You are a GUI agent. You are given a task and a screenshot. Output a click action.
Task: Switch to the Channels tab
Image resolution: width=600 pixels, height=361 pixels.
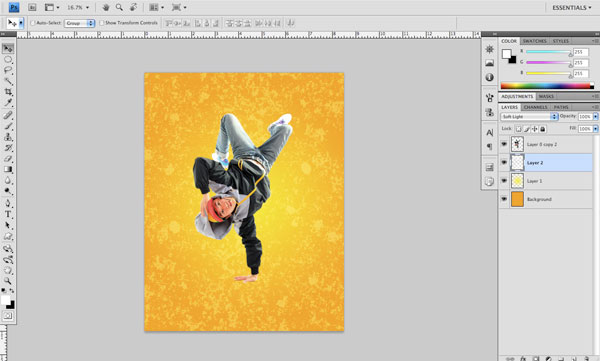[535, 107]
